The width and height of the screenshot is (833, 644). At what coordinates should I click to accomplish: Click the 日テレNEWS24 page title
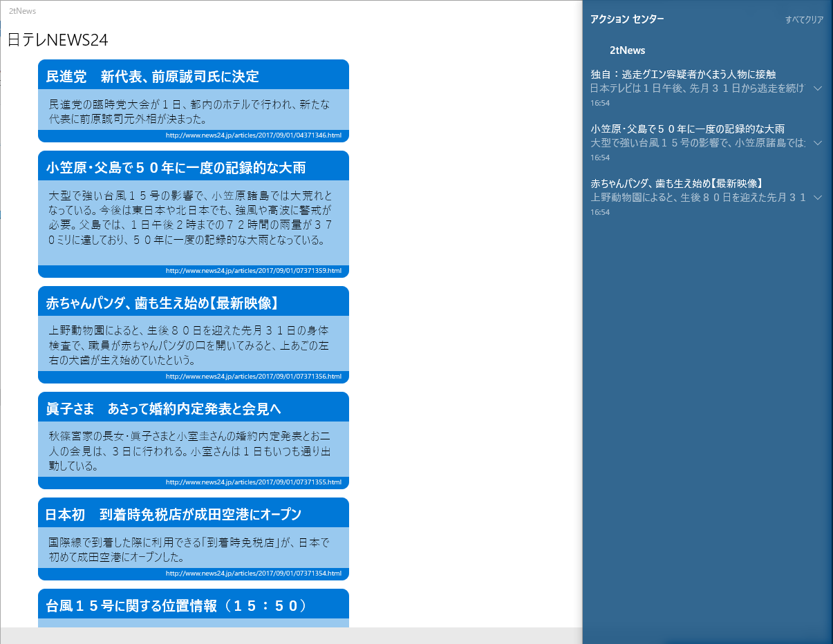click(x=58, y=40)
